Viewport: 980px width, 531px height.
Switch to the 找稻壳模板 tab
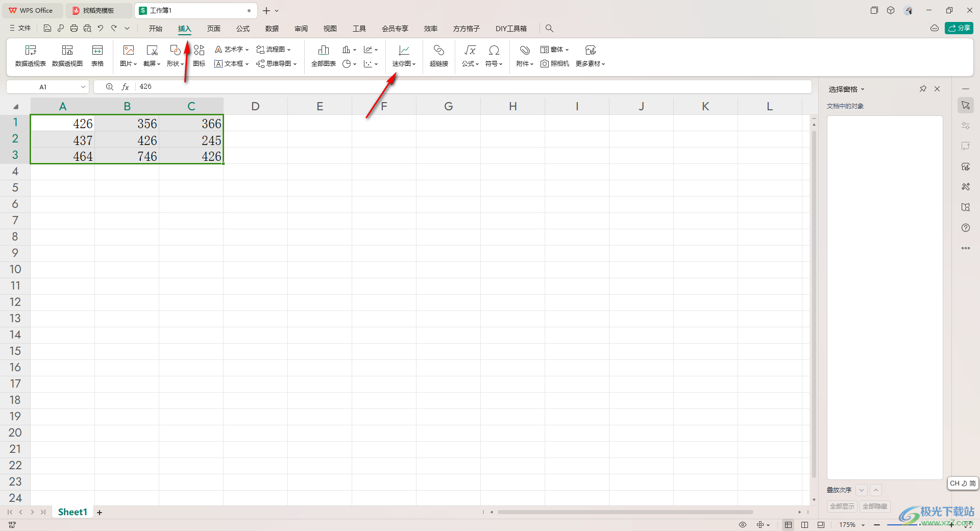coord(99,10)
